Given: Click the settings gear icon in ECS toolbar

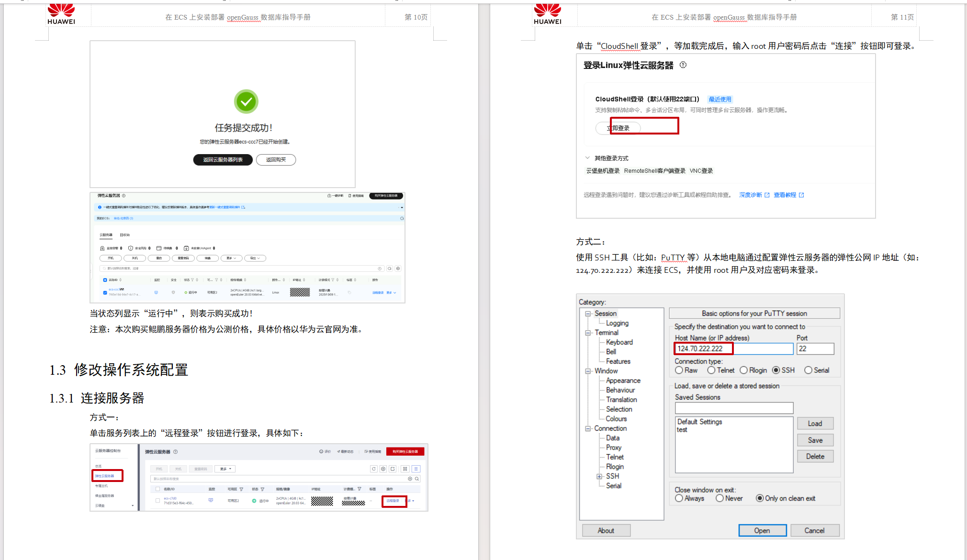Looking at the screenshot, I should pos(383,469).
